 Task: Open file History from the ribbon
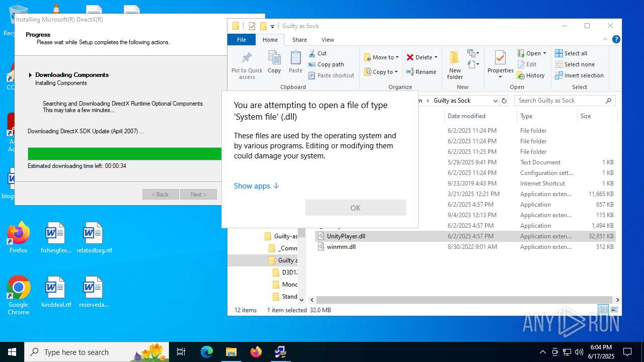pyautogui.click(x=531, y=75)
